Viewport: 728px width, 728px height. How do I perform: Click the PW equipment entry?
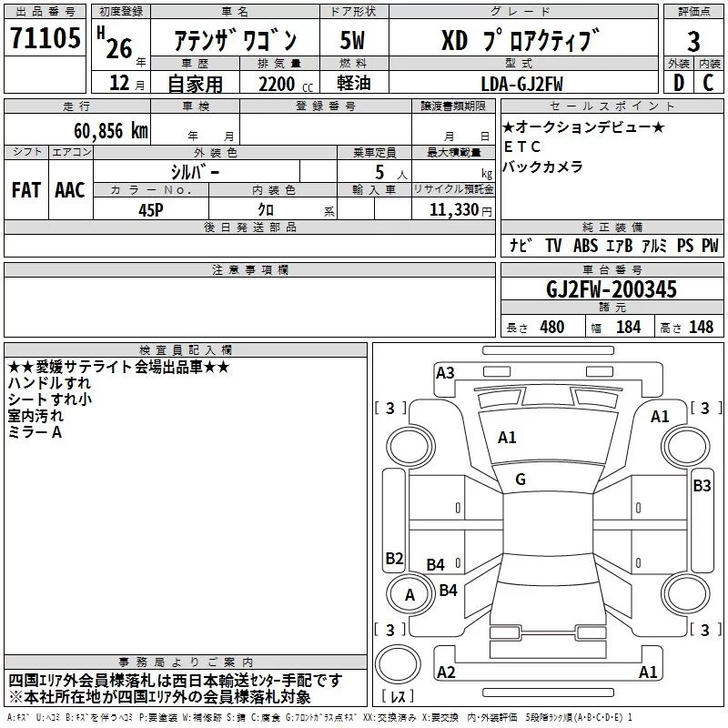(710, 245)
